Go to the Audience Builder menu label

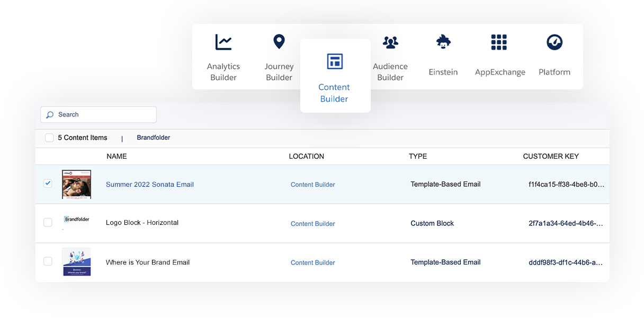390,72
